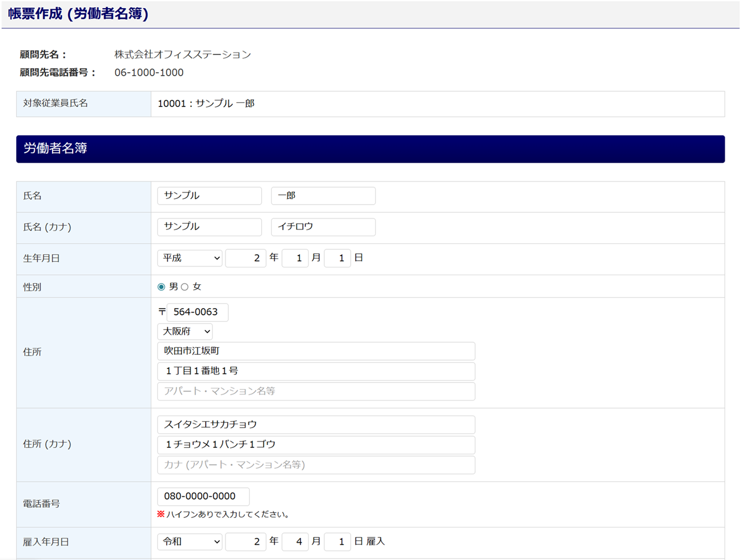
Task: Click the kana last name field in 氏名 (カナ)
Action: click(x=209, y=227)
